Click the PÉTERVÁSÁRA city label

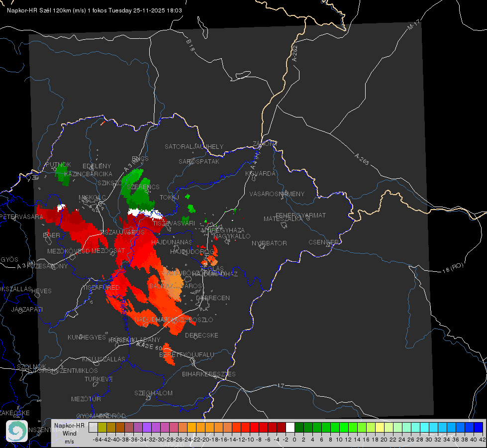(21, 217)
